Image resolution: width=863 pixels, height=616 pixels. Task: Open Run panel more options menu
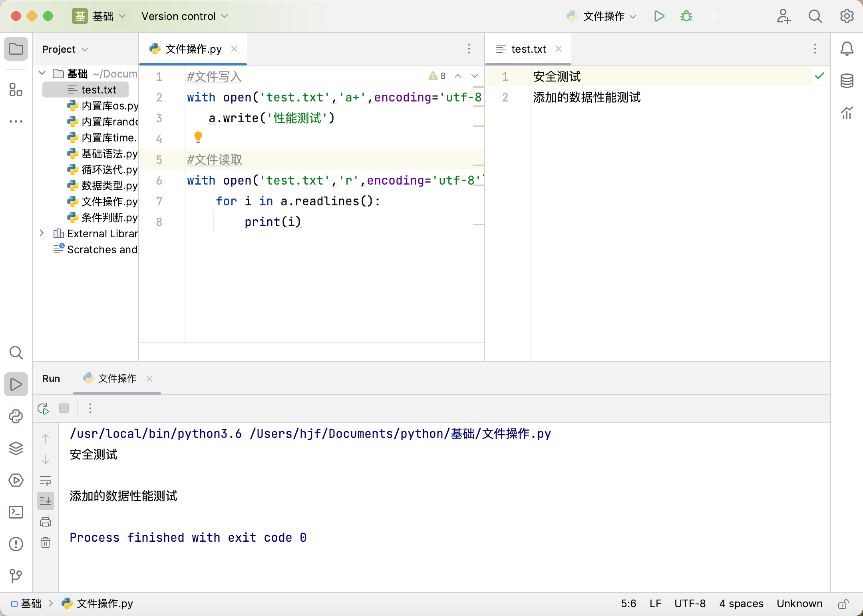90,408
